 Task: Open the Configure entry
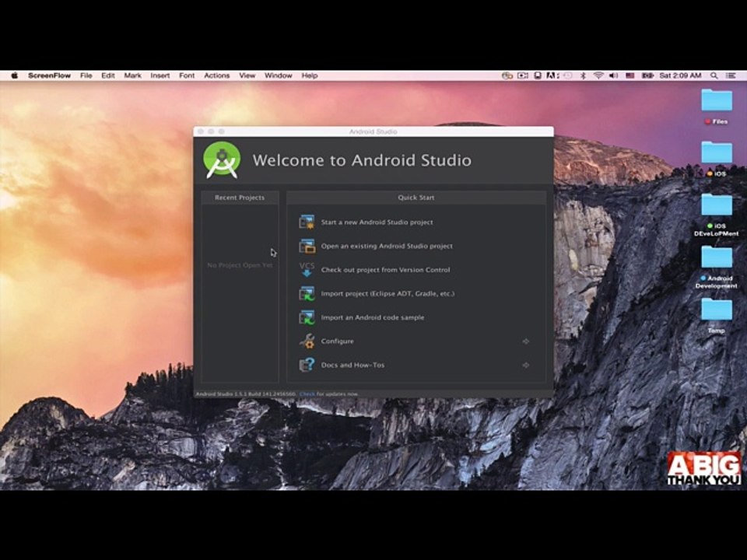(337, 341)
